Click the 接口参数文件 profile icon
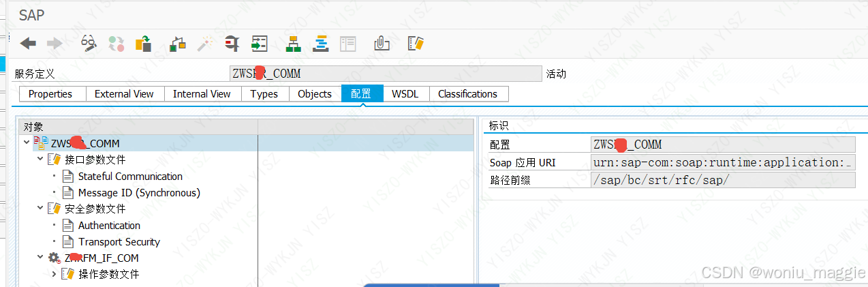This screenshot has width=868, height=287. pos(55,160)
